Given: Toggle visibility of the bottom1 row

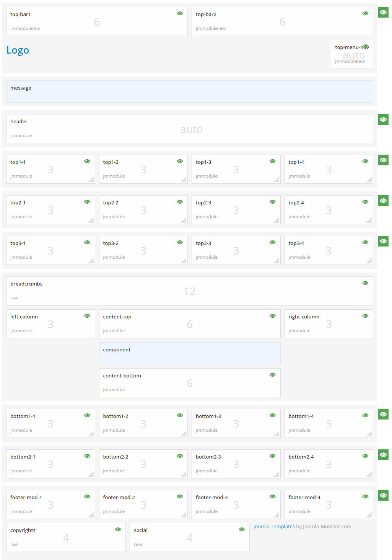Looking at the screenshot, I should [x=383, y=414].
